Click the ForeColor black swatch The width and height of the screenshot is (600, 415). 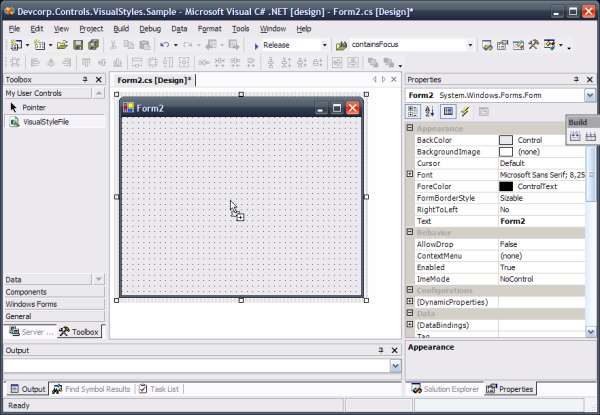click(x=506, y=186)
